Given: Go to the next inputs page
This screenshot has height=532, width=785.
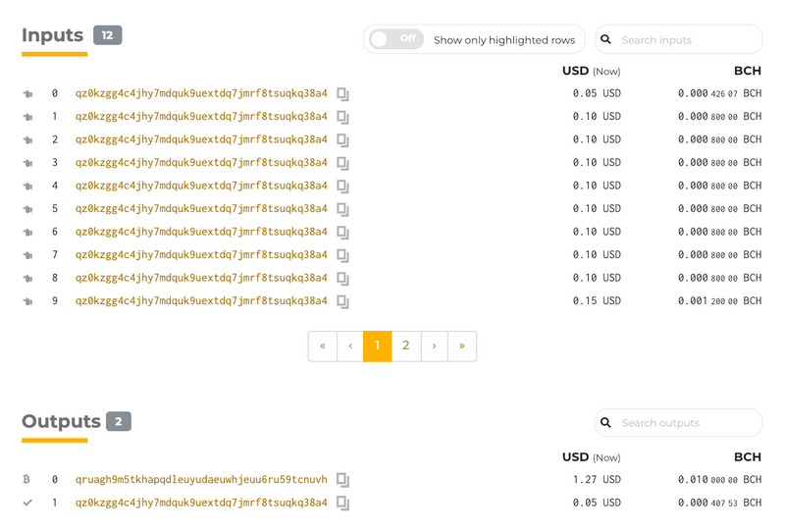Looking at the screenshot, I should pyautogui.click(x=434, y=346).
